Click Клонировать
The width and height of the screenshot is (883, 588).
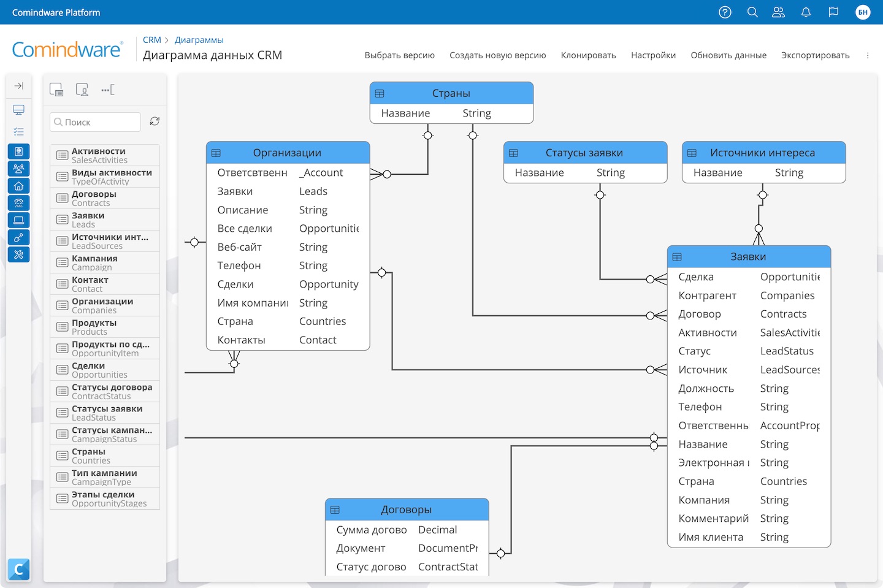tap(589, 55)
